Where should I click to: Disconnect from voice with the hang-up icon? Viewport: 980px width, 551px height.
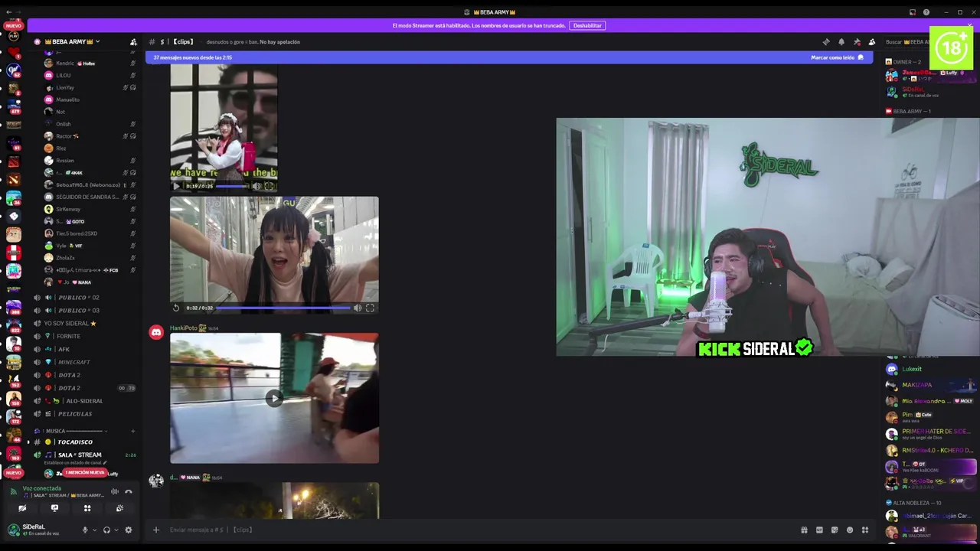[x=129, y=491]
